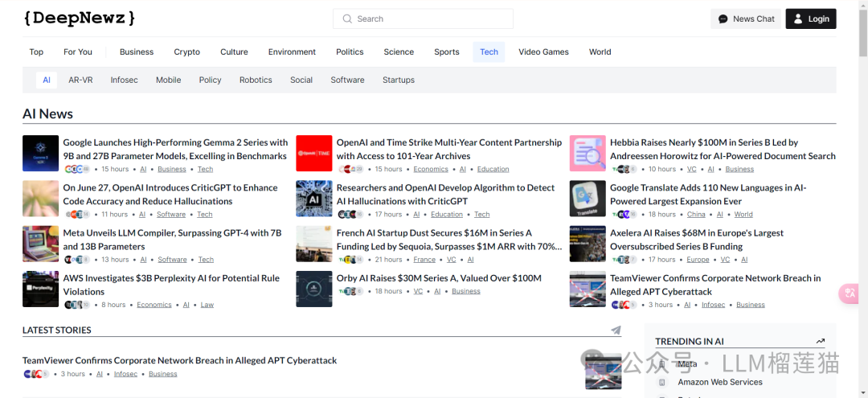The height and width of the screenshot is (398, 868).
Task: Switch to the For You category
Action: tap(77, 52)
